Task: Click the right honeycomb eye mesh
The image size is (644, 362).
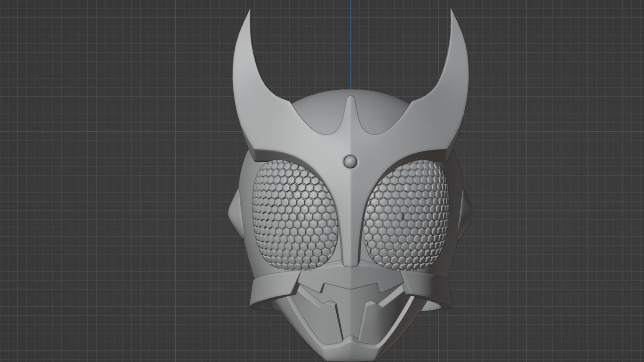Action: (407, 212)
